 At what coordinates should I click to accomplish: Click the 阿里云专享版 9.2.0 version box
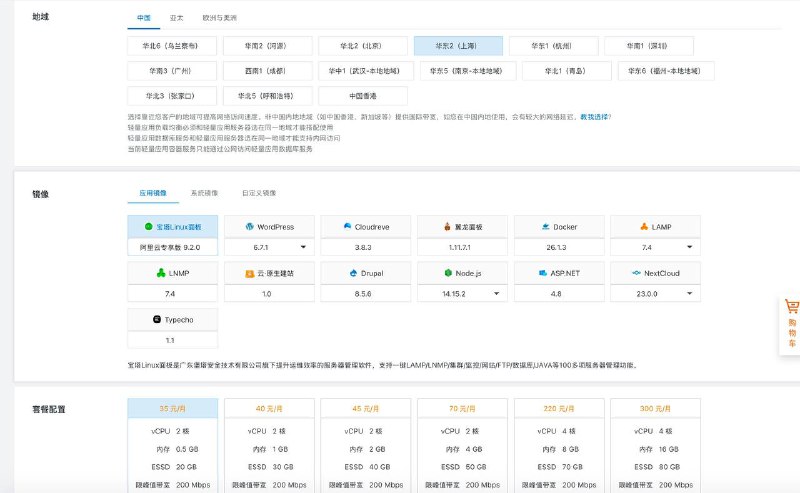[x=172, y=247]
